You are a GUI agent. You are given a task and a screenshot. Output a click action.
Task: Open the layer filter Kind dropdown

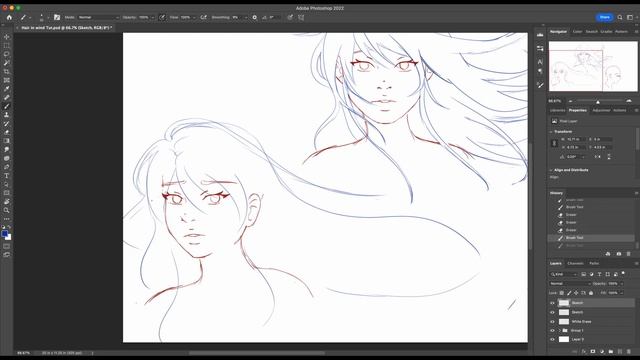(563, 274)
